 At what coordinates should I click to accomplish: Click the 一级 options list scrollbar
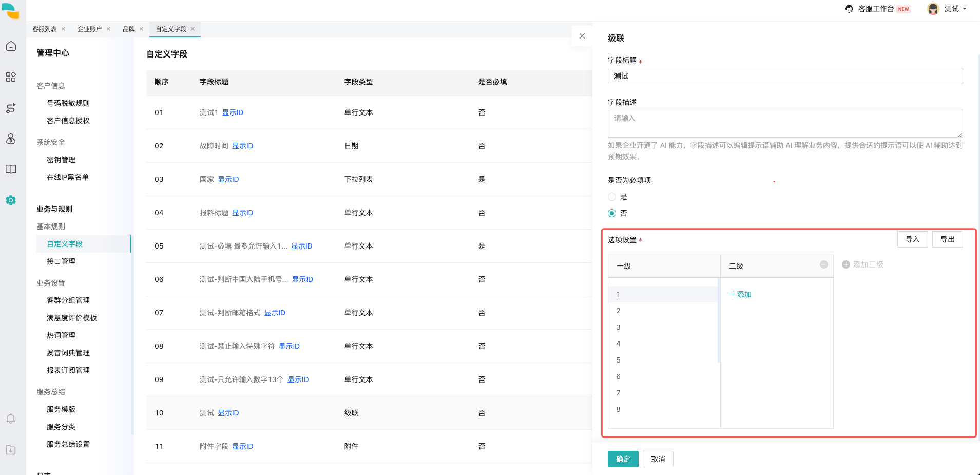click(x=719, y=320)
